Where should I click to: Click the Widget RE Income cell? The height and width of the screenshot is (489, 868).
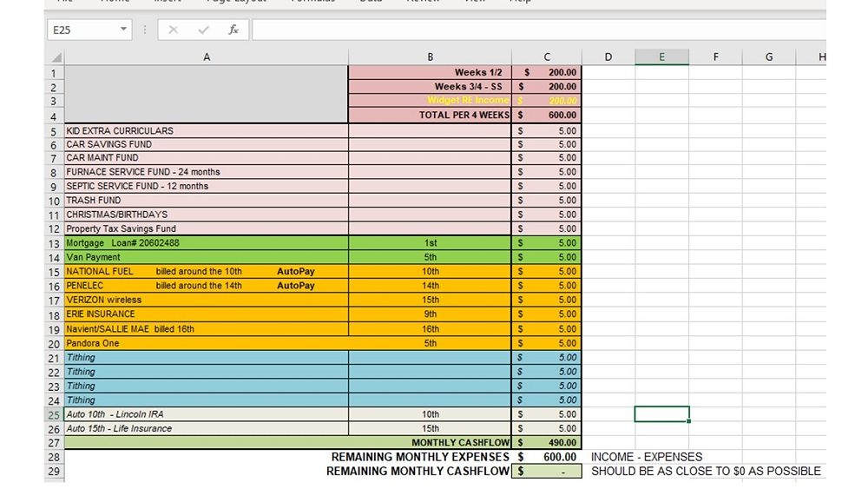click(431, 101)
